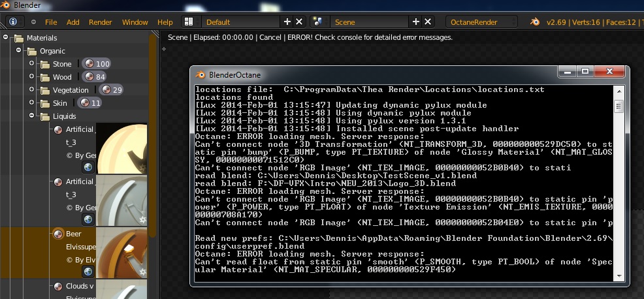Click the sphere icon beside Clouds v material
Screen dimensions: 644x299
click(58, 286)
